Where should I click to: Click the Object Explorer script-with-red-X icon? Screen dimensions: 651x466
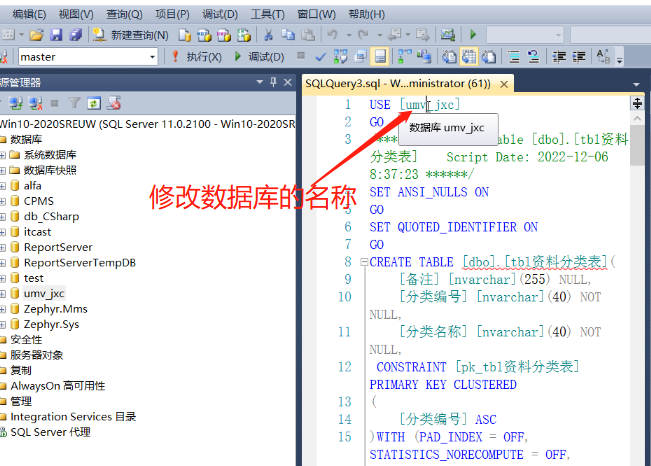pos(114,103)
